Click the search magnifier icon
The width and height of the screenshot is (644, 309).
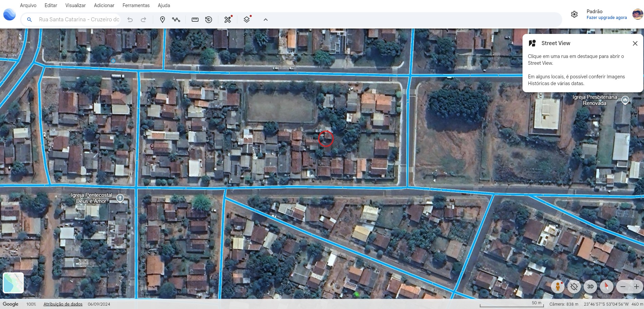30,20
